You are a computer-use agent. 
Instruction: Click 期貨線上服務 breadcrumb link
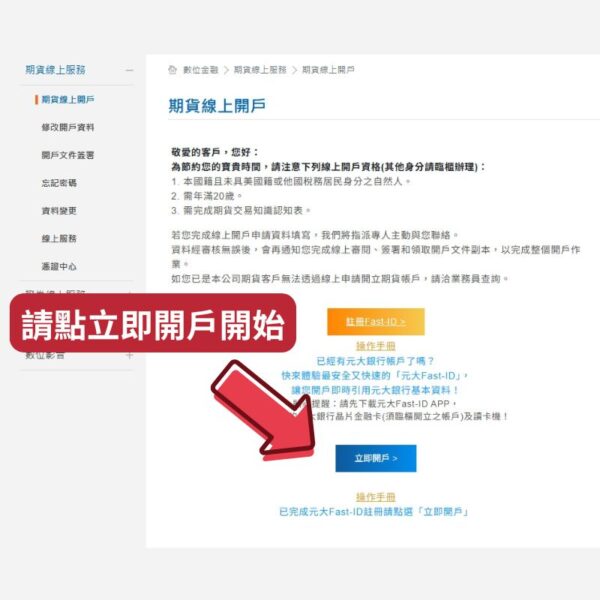click(x=260, y=70)
